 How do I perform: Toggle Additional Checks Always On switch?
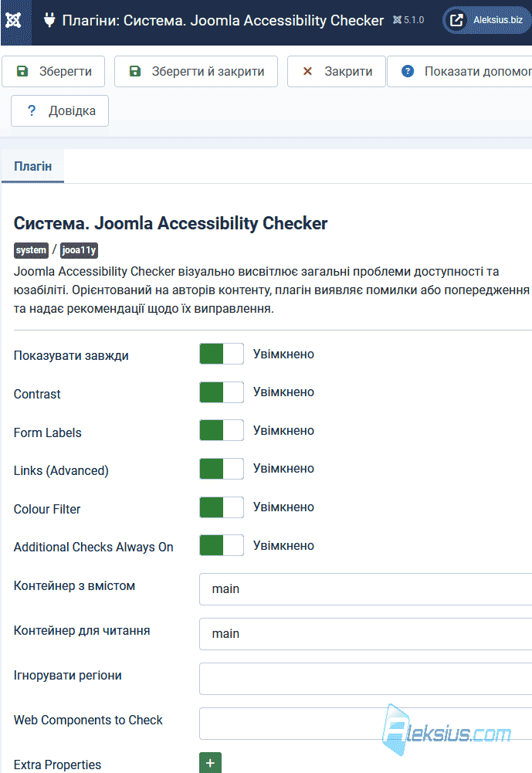click(222, 545)
